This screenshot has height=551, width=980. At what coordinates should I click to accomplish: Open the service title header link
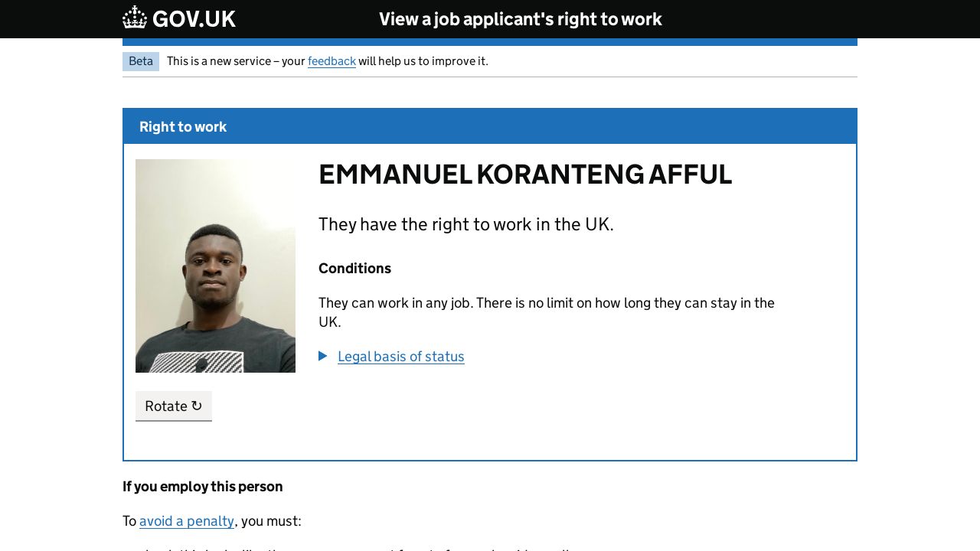click(x=520, y=19)
